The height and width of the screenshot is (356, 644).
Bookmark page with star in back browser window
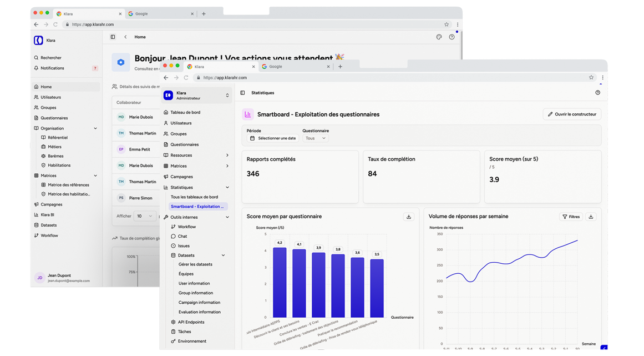pos(447,24)
